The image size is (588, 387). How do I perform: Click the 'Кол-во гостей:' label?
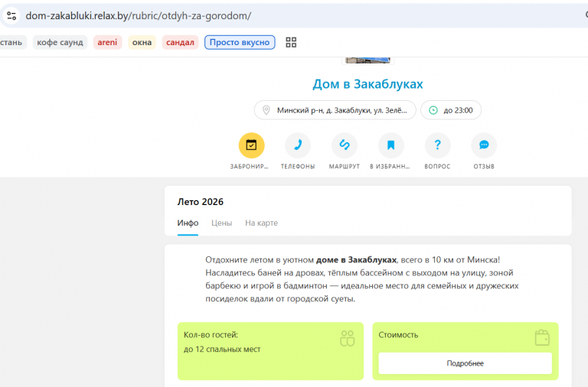[211, 335]
